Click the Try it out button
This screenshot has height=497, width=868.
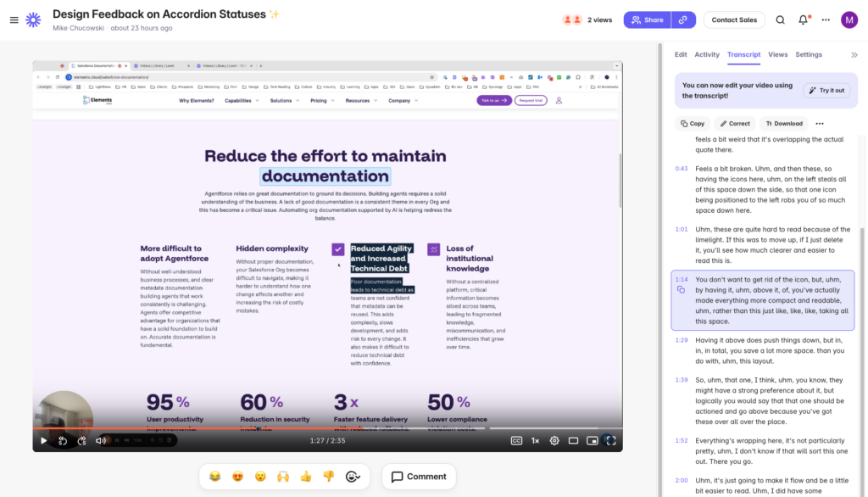[826, 90]
